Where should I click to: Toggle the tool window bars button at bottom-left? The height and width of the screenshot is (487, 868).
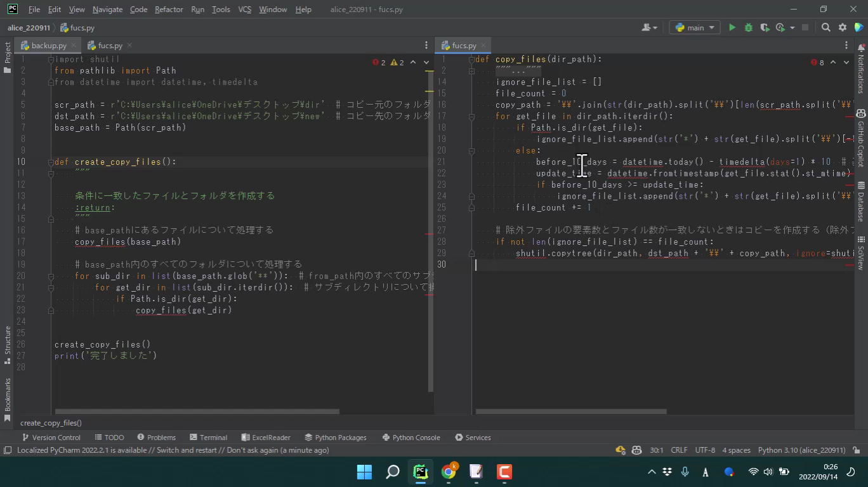[x=8, y=450]
